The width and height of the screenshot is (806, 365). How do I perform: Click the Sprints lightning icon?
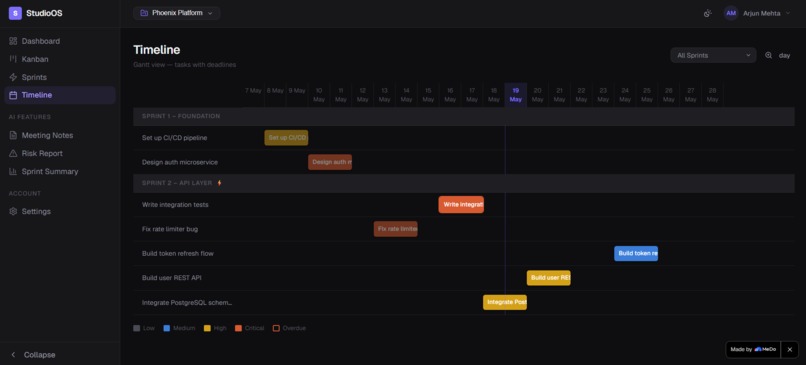click(x=13, y=77)
